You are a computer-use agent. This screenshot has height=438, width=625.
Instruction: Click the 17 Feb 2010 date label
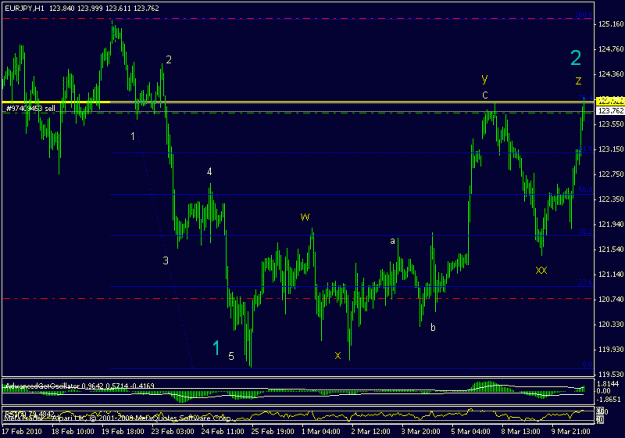[22, 431]
